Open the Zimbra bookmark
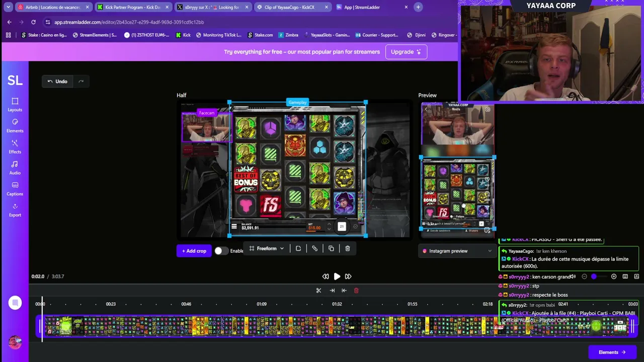The image size is (644, 362). point(288,35)
